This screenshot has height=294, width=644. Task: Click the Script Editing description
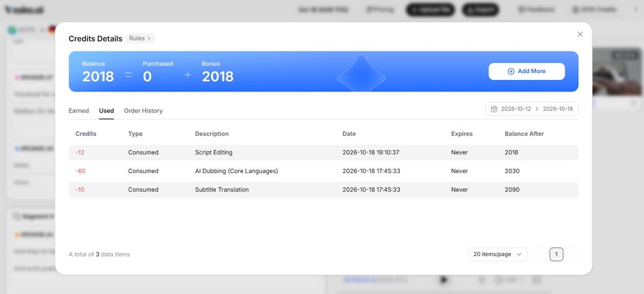pyautogui.click(x=213, y=153)
